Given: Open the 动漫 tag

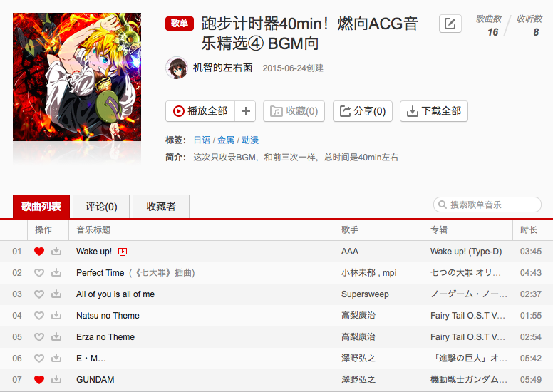Looking at the screenshot, I should tap(250, 140).
